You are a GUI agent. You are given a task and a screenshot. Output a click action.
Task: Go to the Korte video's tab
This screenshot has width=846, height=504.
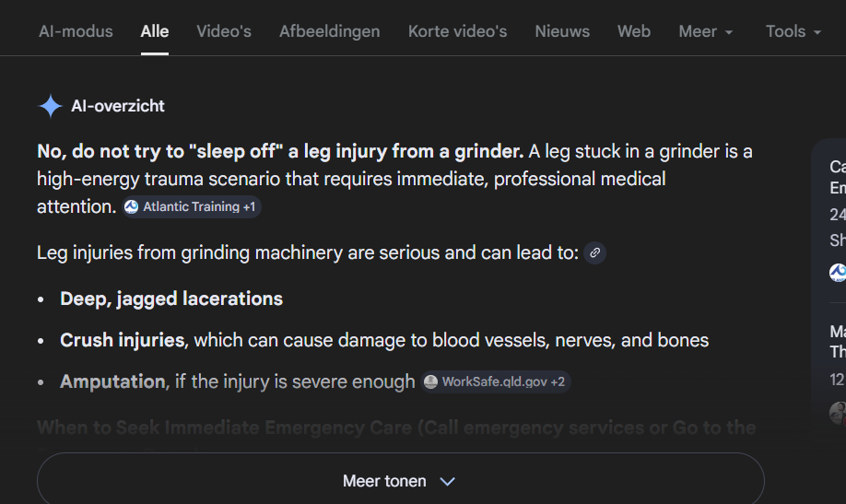pyautogui.click(x=457, y=31)
